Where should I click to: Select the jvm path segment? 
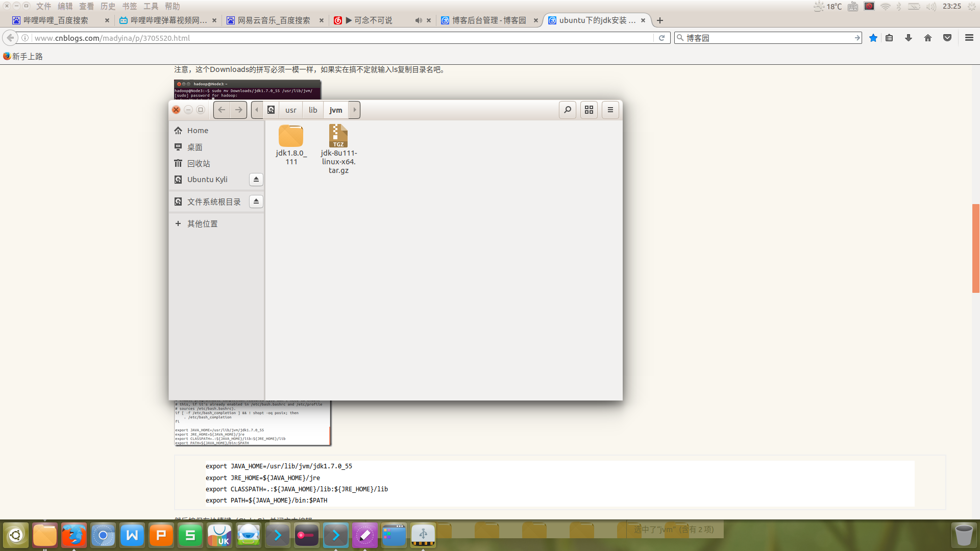(336, 110)
